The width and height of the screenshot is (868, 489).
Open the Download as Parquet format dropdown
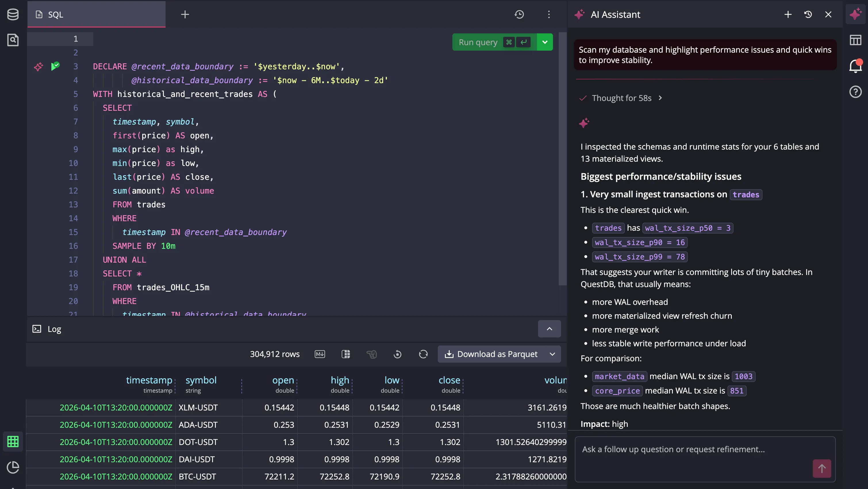coord(552,354)
